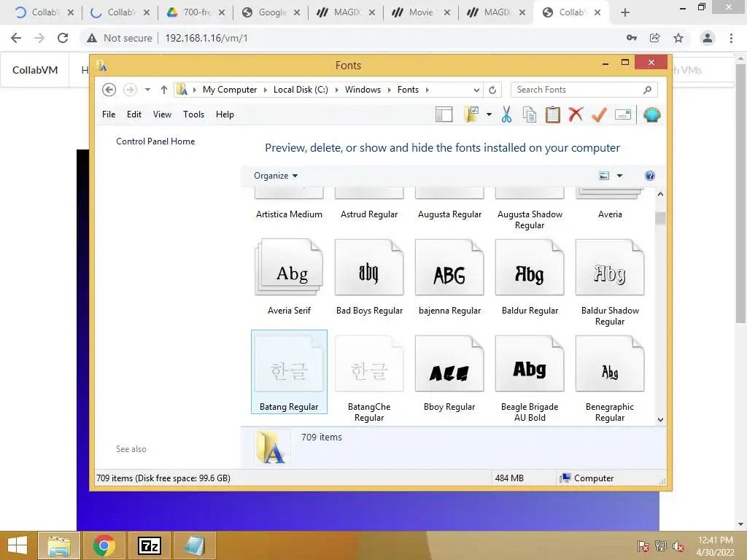Select Local Disk (C:) in breadcrumb

(301, 90)
